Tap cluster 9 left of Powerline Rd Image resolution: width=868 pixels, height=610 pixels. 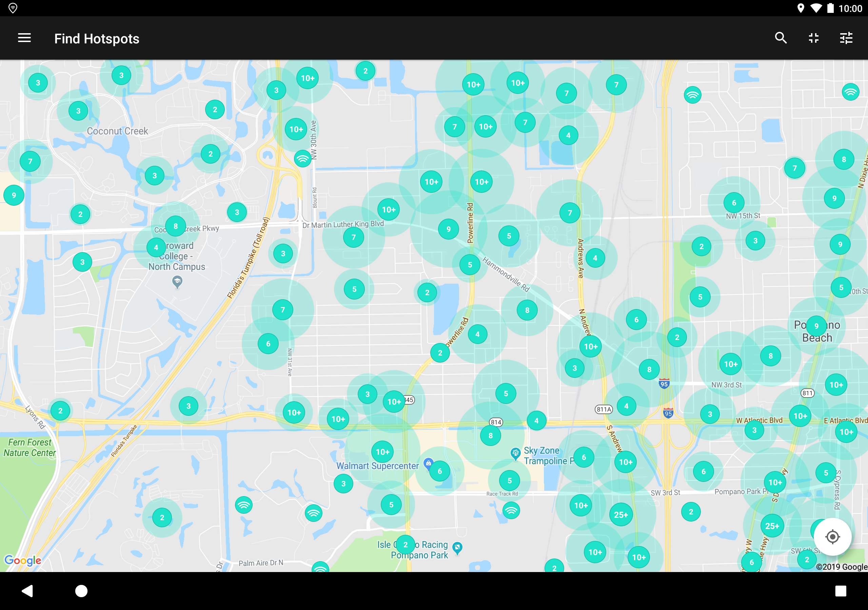[x=448, y=229]
